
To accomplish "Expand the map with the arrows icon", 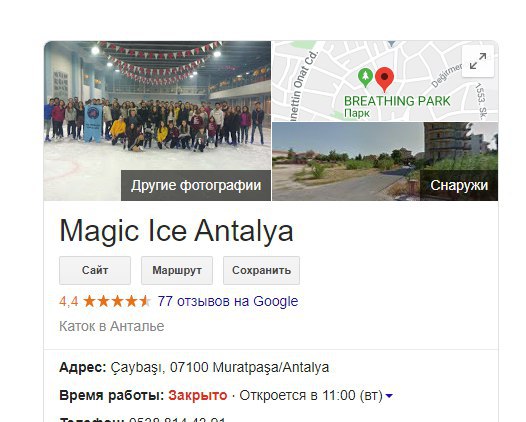I will tap(478, 61).
